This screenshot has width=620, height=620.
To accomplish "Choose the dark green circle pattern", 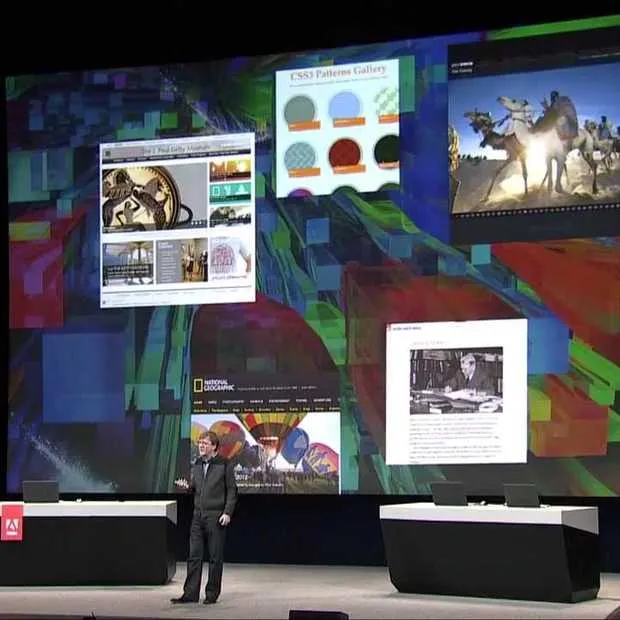I will (x=388, y=149).
